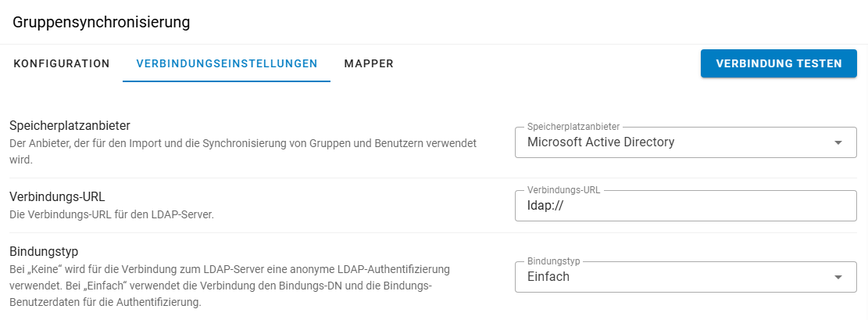Switch to the Konfiguration tab
Image resolution: width=868 pixels, height=320 pixels.
62,64
